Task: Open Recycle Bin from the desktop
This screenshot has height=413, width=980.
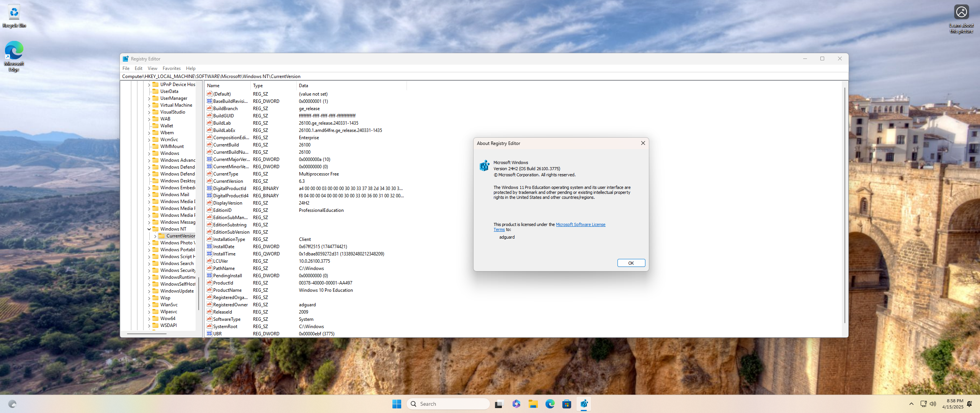Action: [14, 13]
